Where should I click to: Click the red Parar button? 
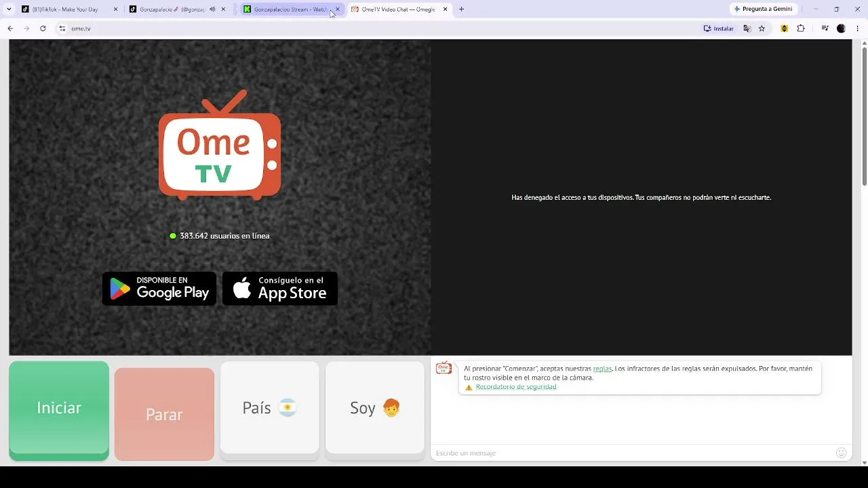pyautogui.click(x=164, y=414)
